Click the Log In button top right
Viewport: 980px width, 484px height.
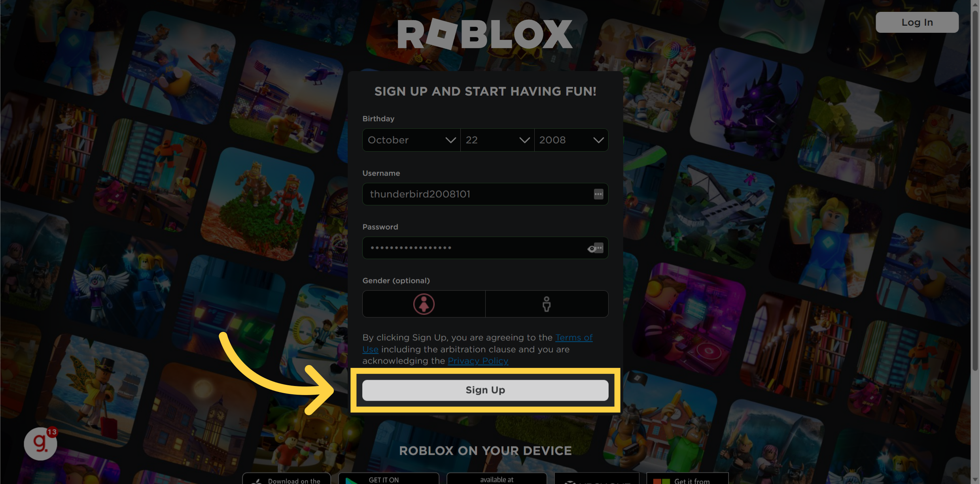917,21
